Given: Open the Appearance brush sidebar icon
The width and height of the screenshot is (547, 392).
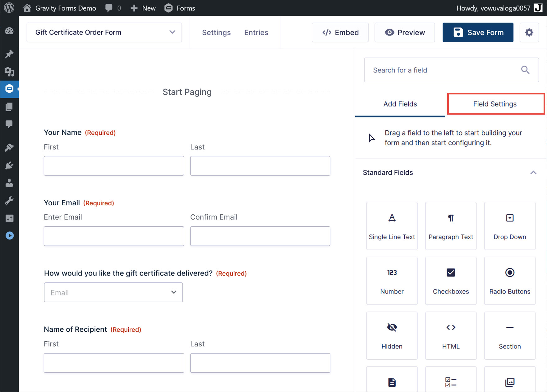Looking at the screenshot, I should [x=9, y=147].
